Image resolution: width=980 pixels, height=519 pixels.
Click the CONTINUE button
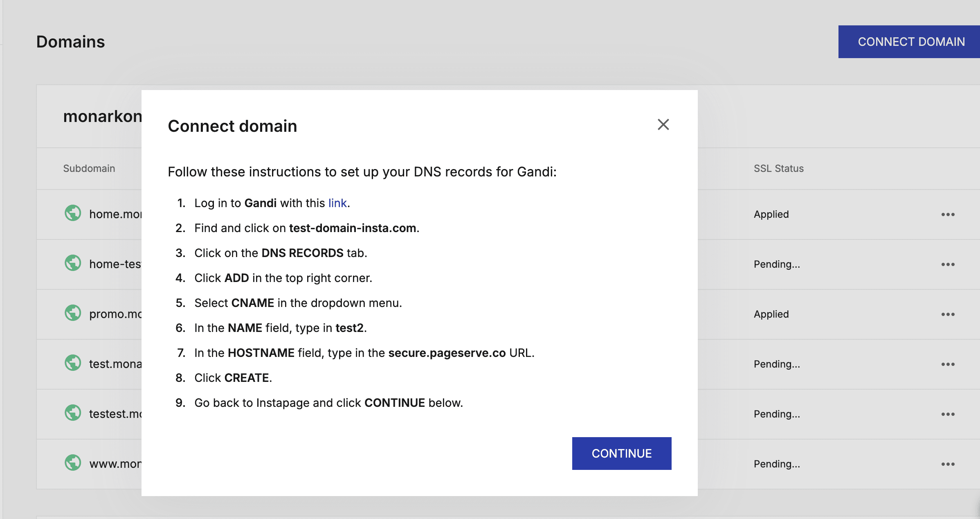(621, 453)
